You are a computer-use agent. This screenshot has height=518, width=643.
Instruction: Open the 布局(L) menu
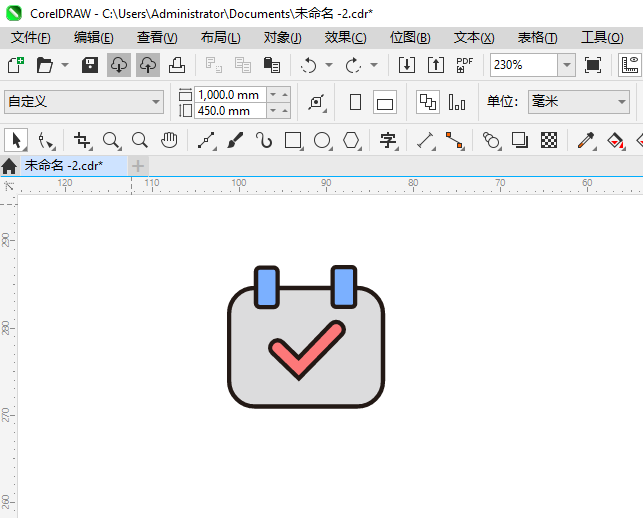(x=221, y=38)
